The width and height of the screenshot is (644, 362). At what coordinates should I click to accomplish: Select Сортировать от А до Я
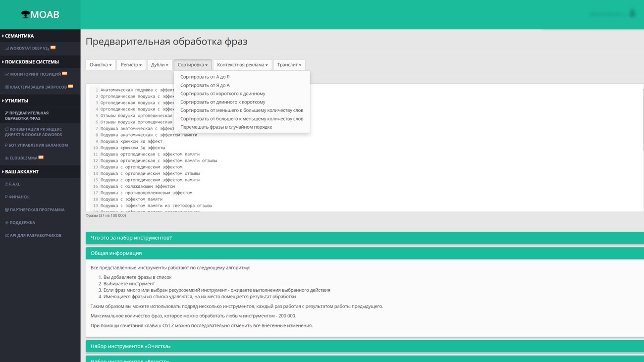point(205,77)
